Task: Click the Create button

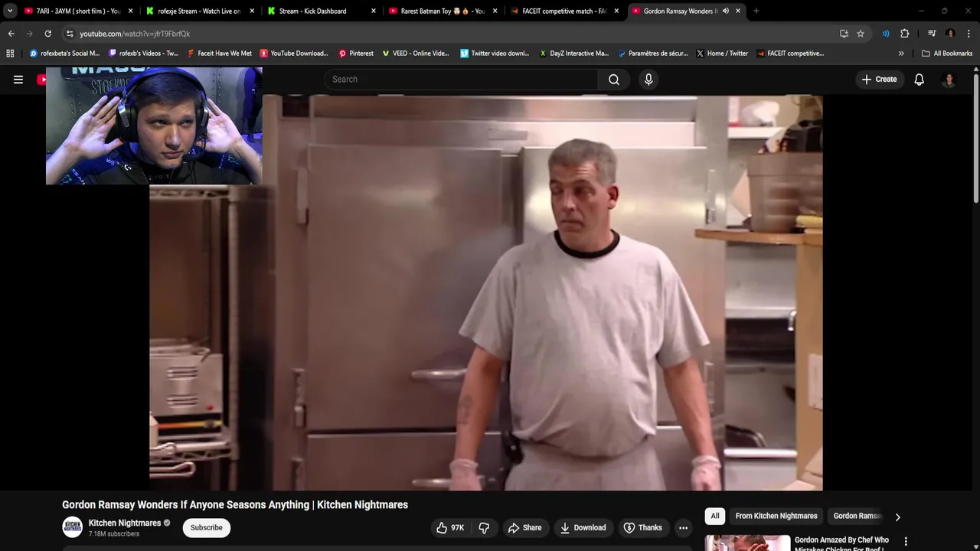Action: pos(879,80)
